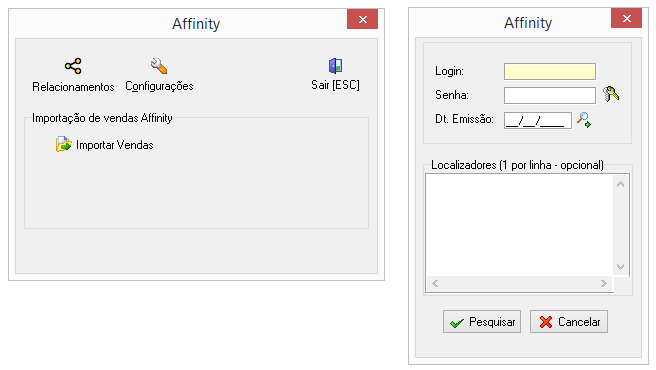The image size is (656, 370).
Task: Click the 'Localizadores (1 por linha - opcional)' label
Action: pyautogui.click(x=517, y=165)
